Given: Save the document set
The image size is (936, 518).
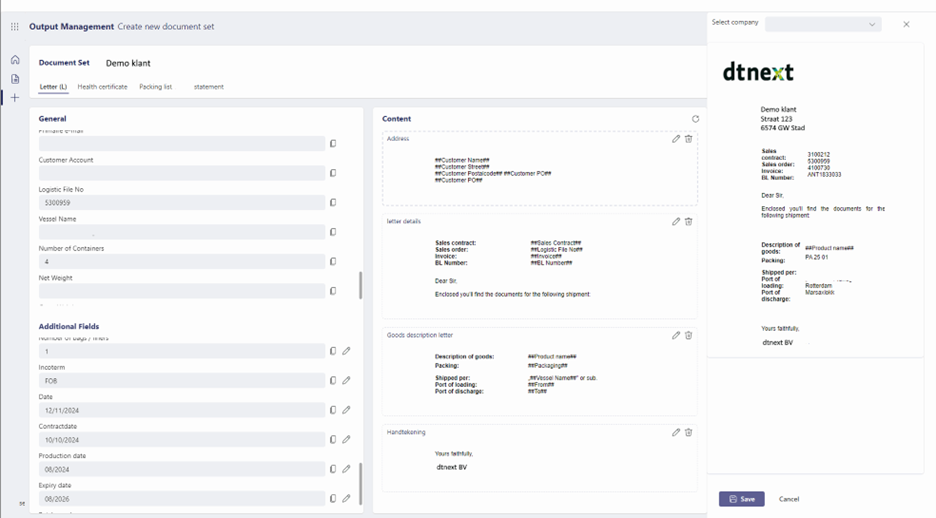Looking at the screenshot, I should click(741, 499).
